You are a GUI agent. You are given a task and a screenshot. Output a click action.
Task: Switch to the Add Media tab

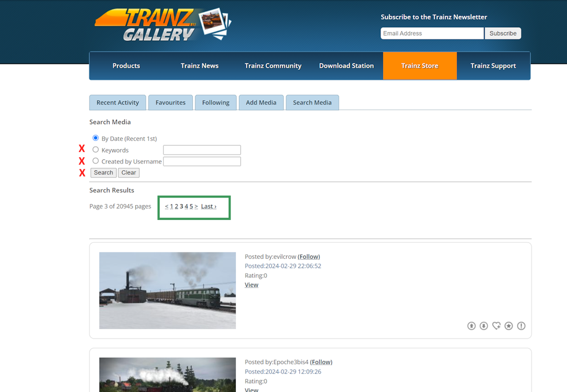(261, 102)
